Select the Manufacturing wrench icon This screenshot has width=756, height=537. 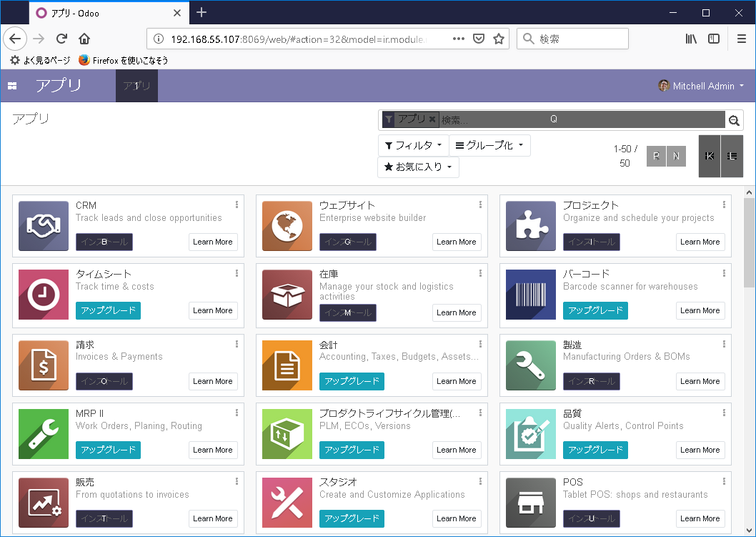pyautogui.click(x=531, y=365)
